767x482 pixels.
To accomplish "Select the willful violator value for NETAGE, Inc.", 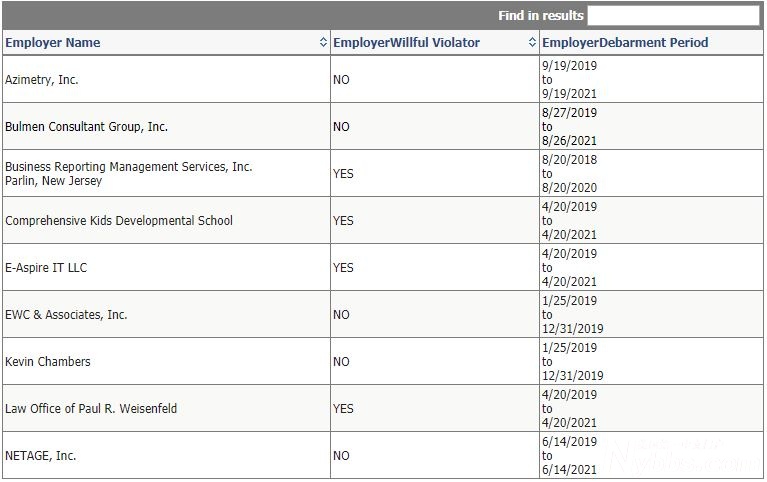I will (342, 456).
